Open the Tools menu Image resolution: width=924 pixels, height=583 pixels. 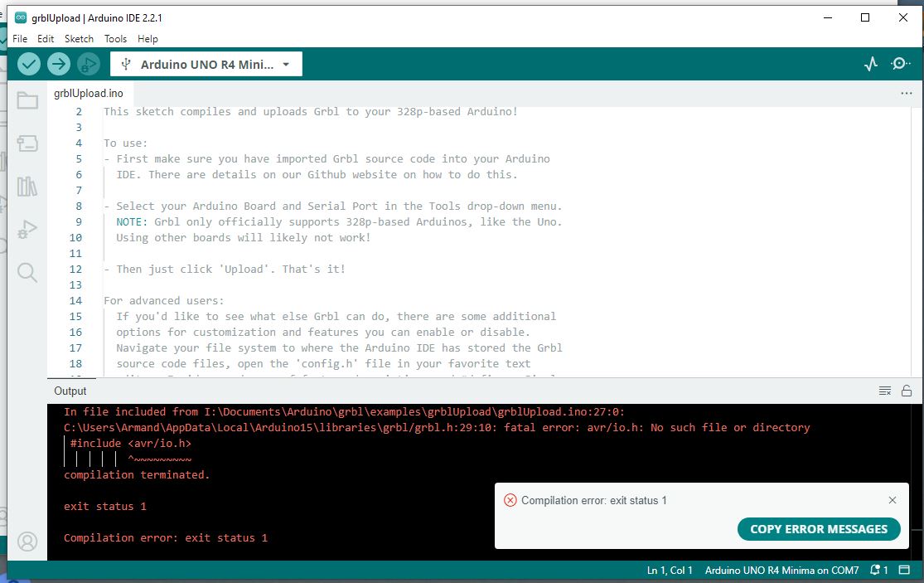[x=115, y=39]
